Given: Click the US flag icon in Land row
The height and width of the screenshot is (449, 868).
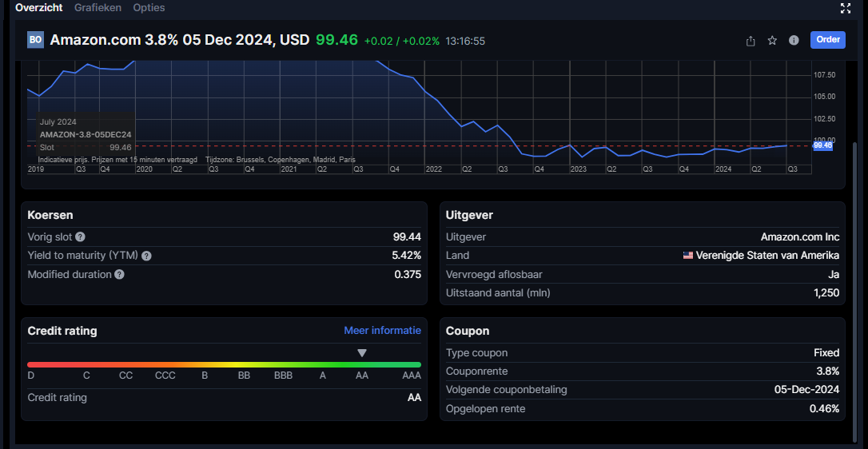Looking at the screenshot, I should [x=687, y=256].
